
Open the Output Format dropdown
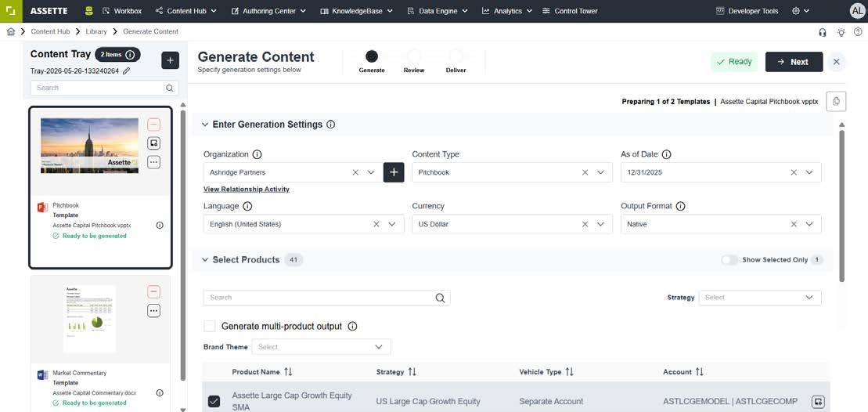809,224
